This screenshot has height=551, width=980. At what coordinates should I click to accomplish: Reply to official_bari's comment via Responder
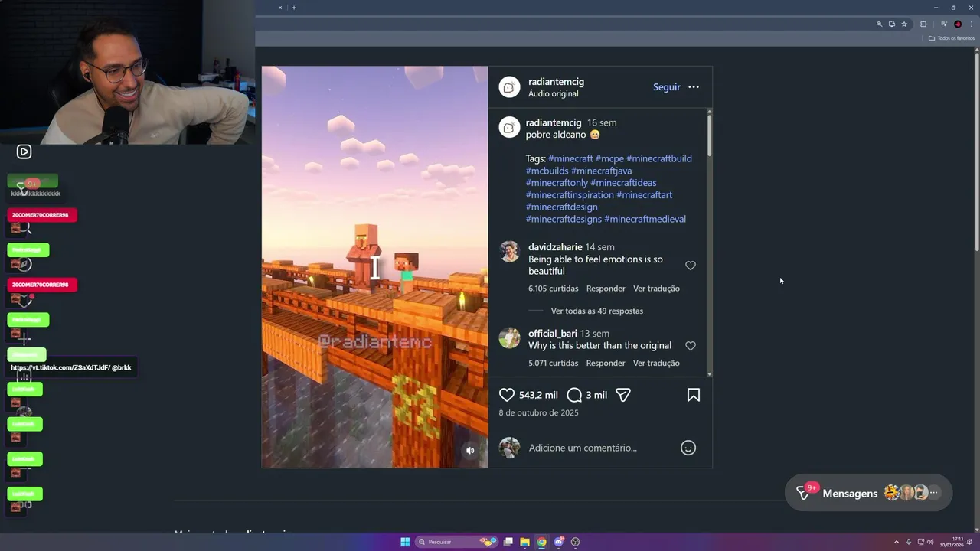pyautogui.click(x=606, y=363)
